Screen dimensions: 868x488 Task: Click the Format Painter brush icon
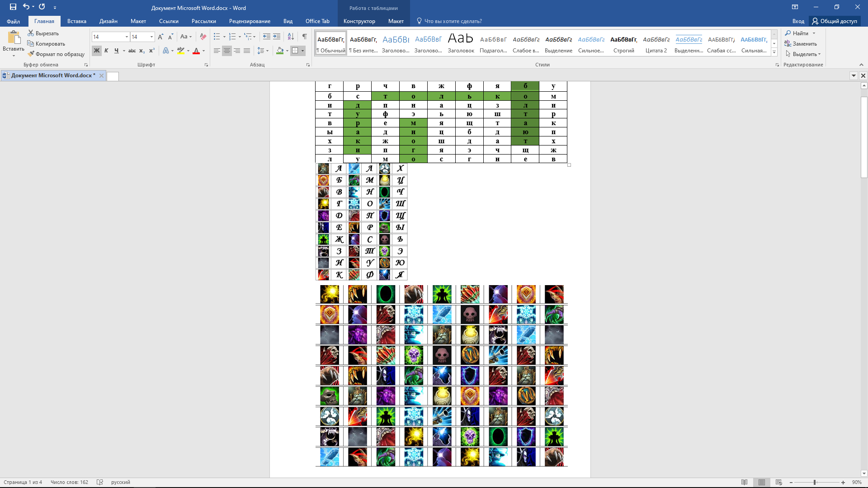point(31,54)
